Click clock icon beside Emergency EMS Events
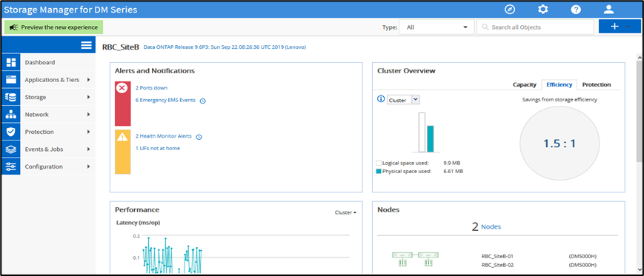This screenshot has width=644, height=276. 202,101
